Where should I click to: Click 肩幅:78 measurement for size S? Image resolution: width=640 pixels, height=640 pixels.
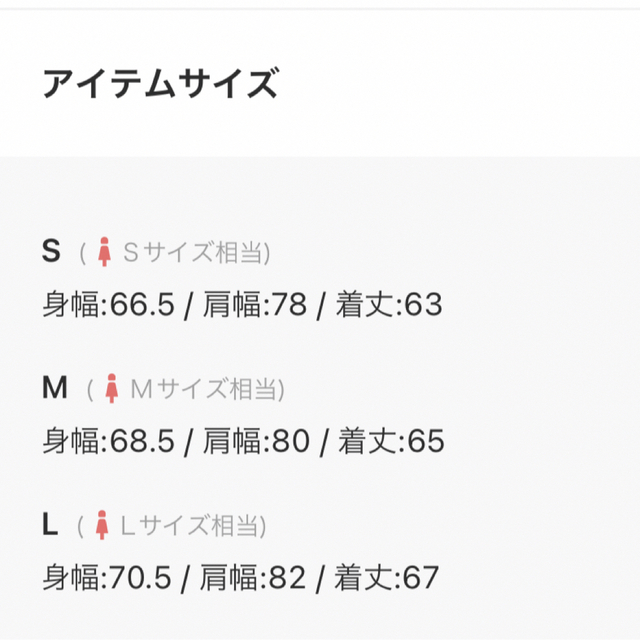(x=255, y=304)
